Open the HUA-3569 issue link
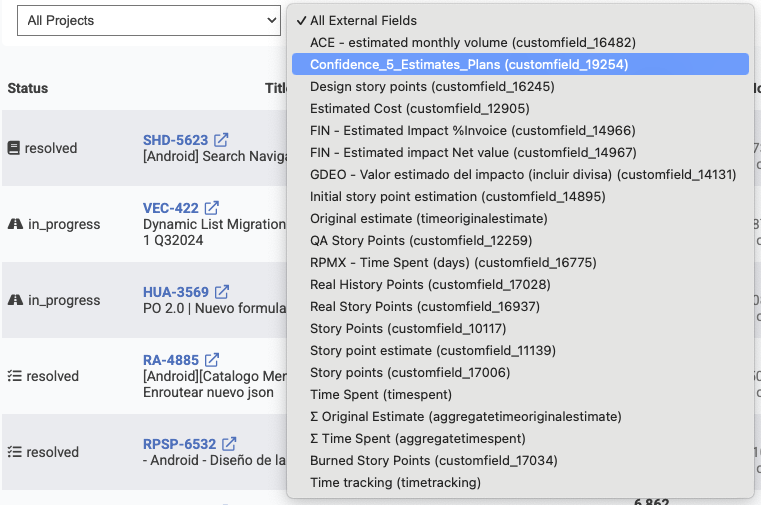The width and height of the screenshot is (761, 505). pos(176,292)
